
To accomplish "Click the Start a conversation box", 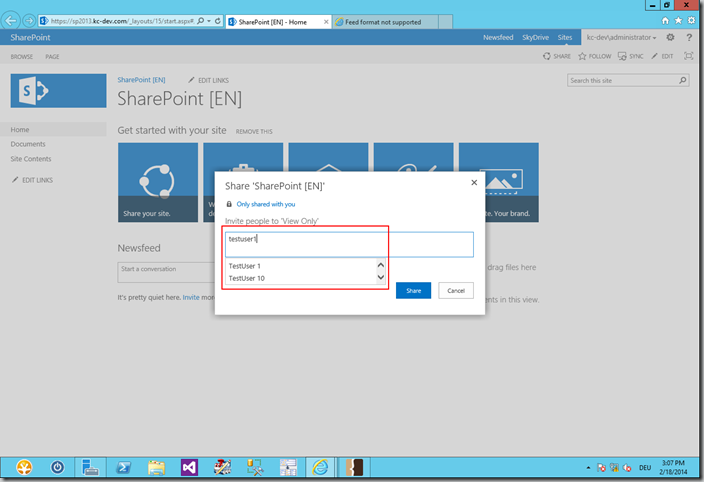I will (x=166, y=272).
